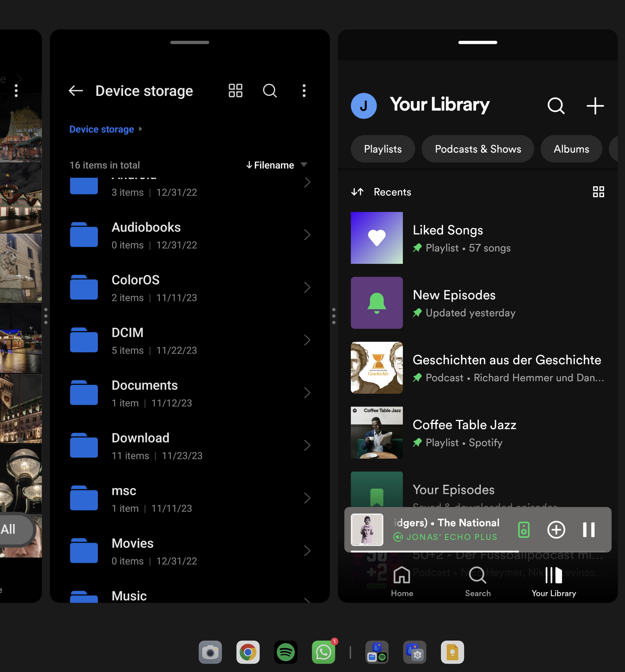Expand Audiobooks folder chevron
This screenshot has height=672, width=625.
click(x=307, y=235)
